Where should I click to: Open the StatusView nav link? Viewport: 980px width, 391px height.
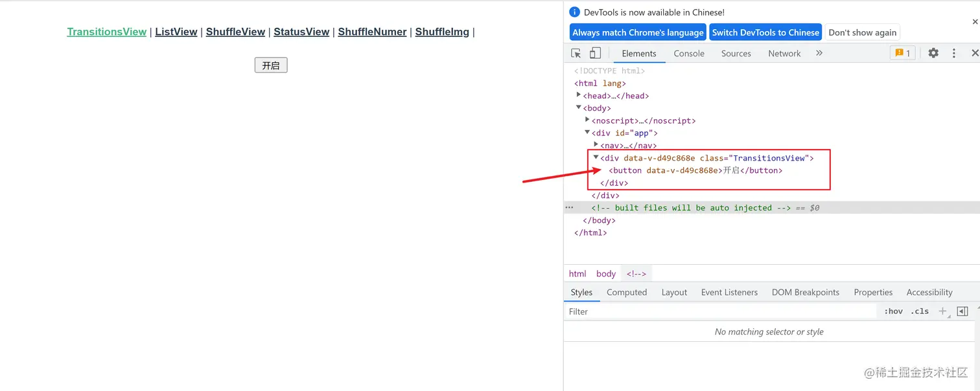(x=301, y=32)
